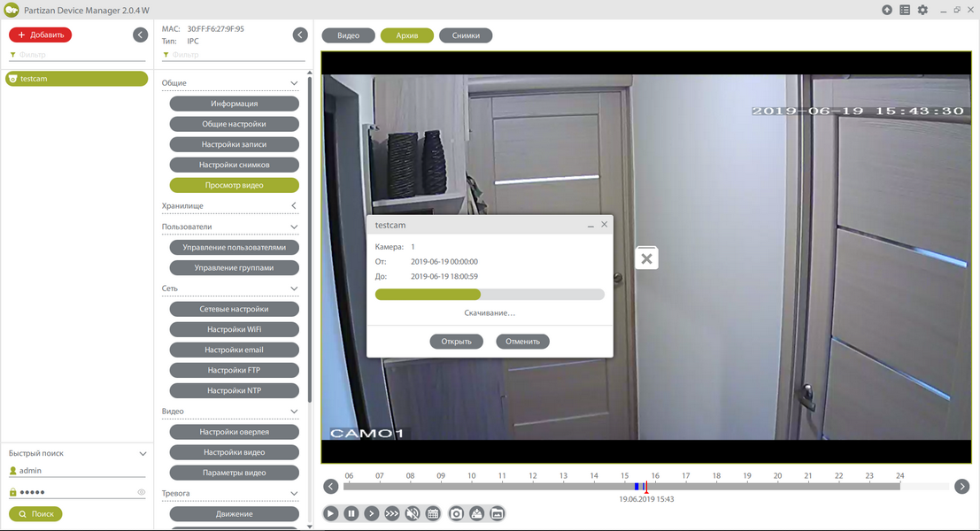Collapse the Тревога section
Viewport: 980px width, 531px height.
point(294,494)
